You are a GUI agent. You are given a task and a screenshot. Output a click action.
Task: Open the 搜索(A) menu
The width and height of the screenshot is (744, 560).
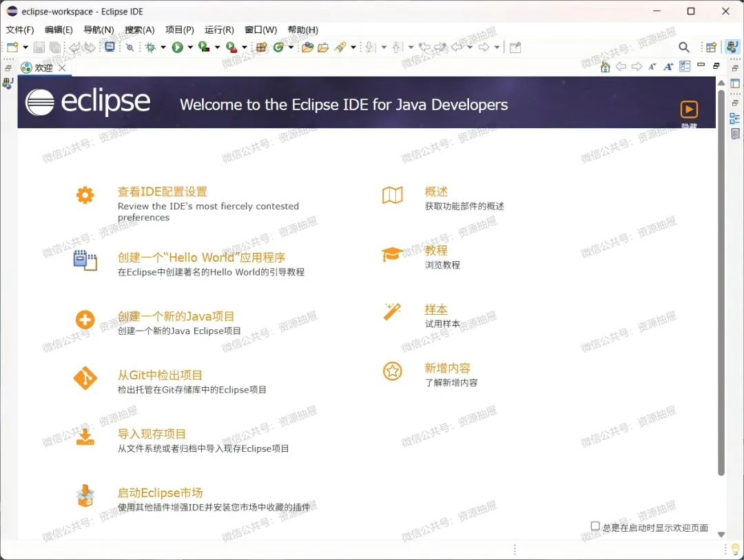139,30
